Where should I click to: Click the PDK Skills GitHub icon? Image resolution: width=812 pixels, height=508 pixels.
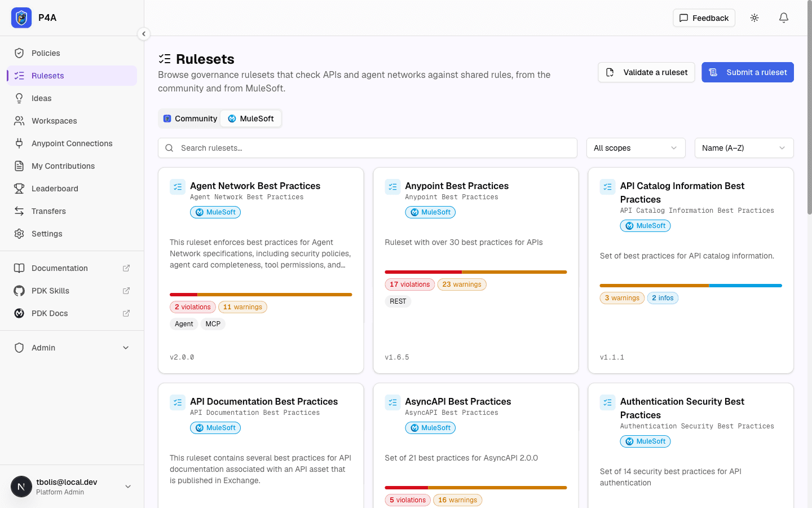coord(19,291)
